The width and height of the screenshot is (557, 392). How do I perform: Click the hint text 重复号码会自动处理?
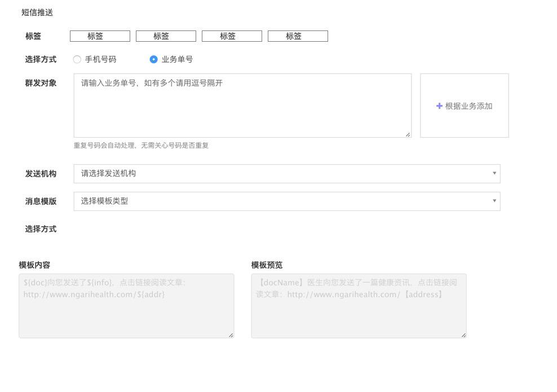pyautogui.click(x=104, y=146)
